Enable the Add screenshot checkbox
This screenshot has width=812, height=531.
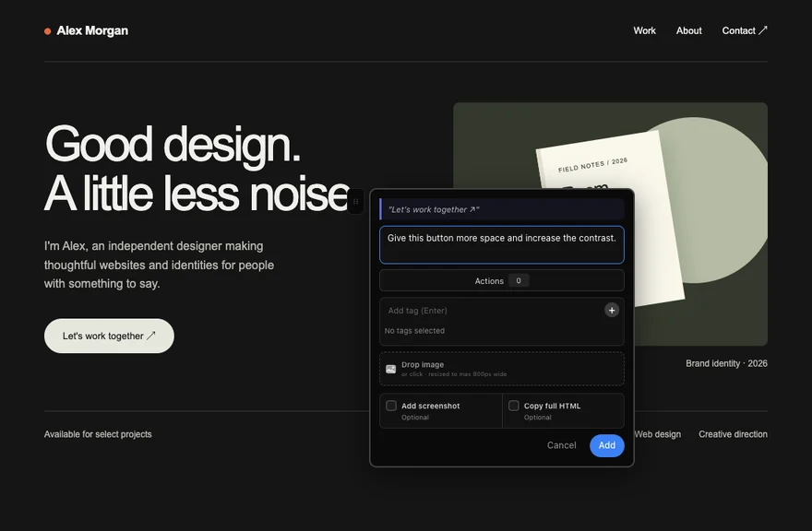pyautogui.click(x=391, y=406)
